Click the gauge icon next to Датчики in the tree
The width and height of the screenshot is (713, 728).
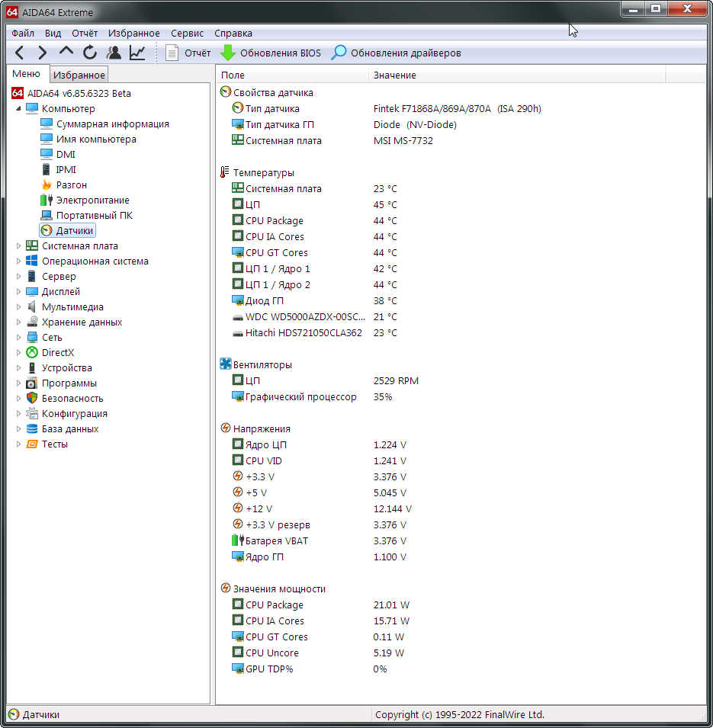pos(47,230)
